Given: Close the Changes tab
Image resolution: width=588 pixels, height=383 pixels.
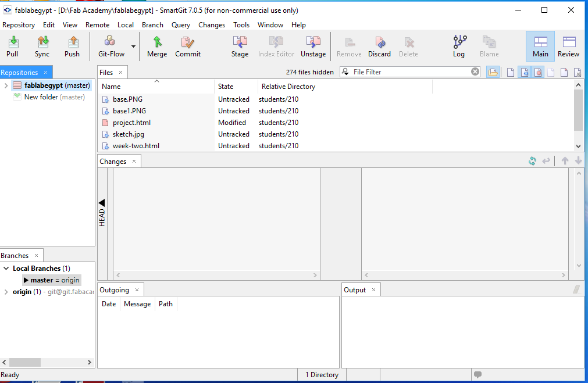Looking at the screenshot, I should [x=134, y=161].
